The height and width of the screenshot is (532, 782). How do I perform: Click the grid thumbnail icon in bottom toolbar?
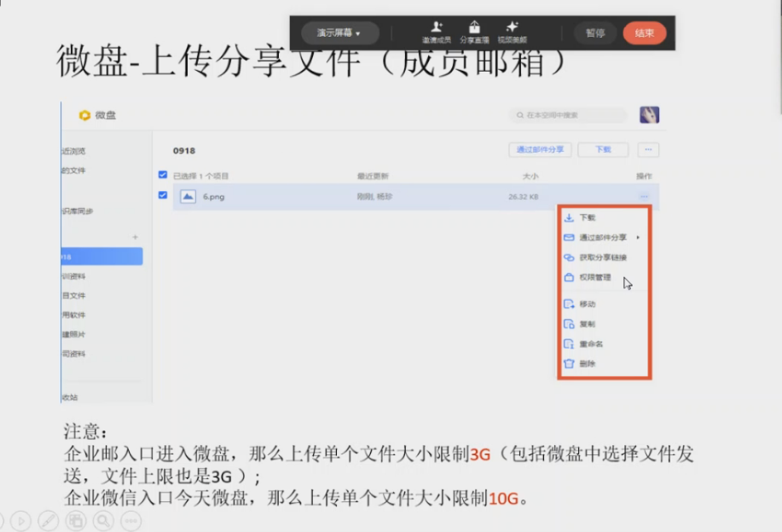click(74, 520)
